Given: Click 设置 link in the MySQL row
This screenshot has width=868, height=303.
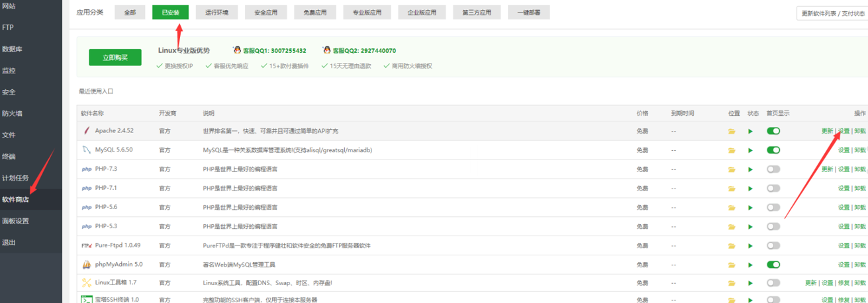Looking at the screenshot, I should coord(844,150).
